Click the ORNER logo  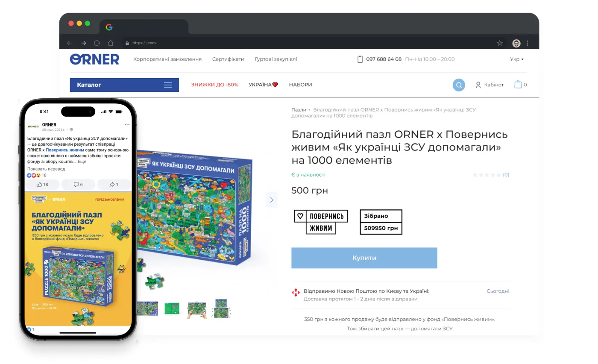(x=94, y=59)
